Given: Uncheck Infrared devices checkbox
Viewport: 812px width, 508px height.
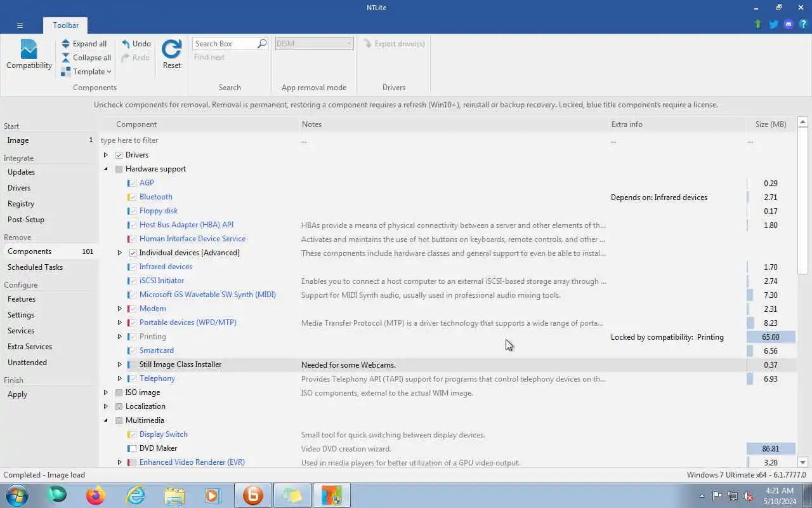Looking at the screenshot, I should tap(132, 267).
